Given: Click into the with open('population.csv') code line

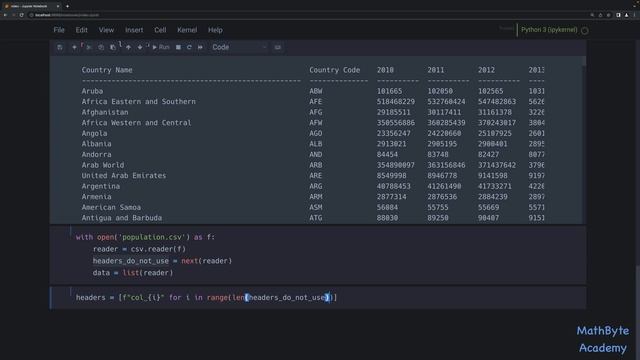Looking at the screenshot, I should [145, 237].
